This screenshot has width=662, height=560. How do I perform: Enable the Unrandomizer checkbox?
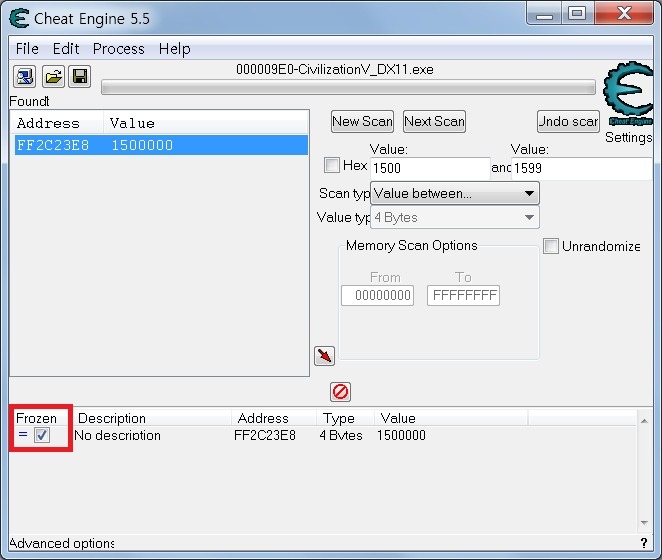[551, 246]
